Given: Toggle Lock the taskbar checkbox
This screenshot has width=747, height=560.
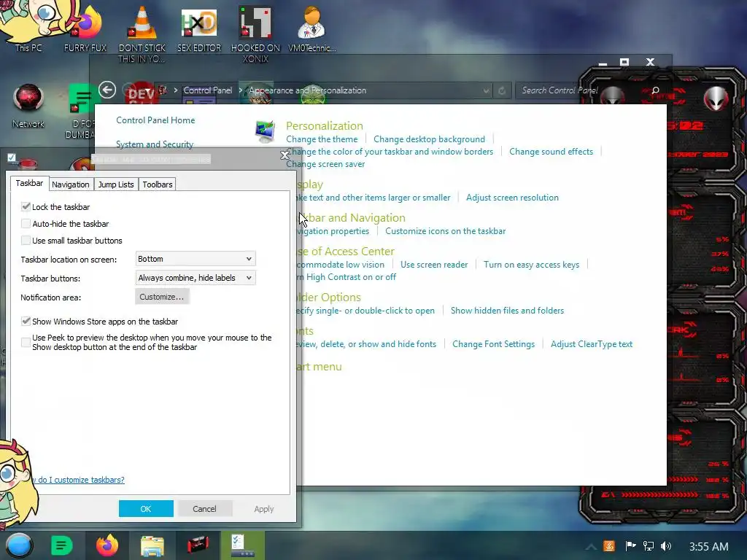Looking at the screenshot, I should click(26, 206).
